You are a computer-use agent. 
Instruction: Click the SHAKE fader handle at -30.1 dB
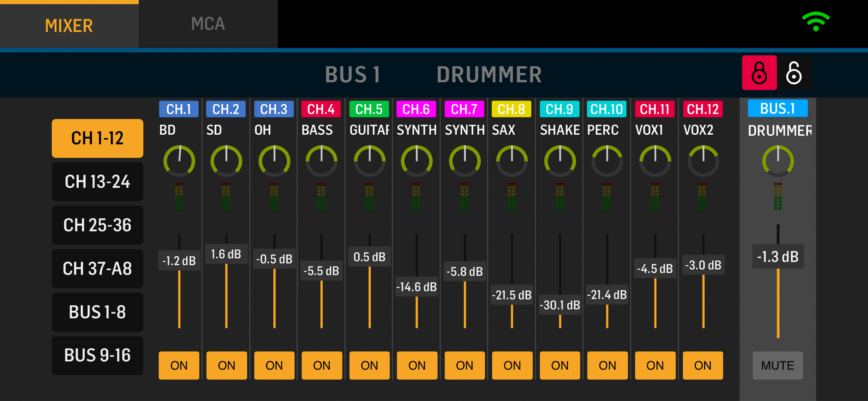[x=560, y=305]
